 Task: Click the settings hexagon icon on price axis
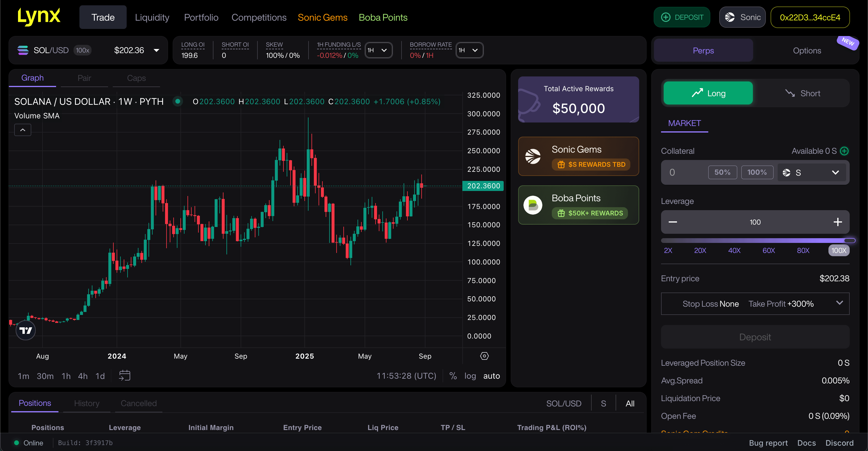click(x=484, y=356)
